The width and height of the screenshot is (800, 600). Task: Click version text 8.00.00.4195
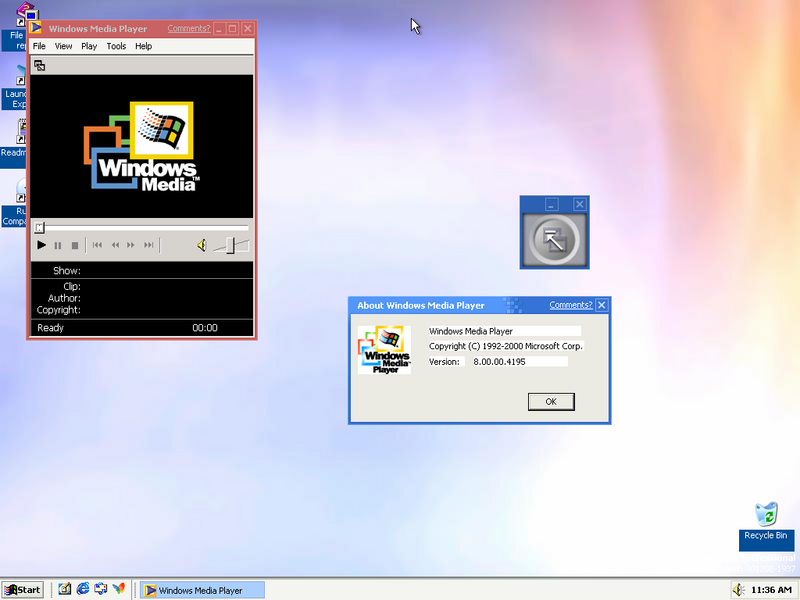[499, 362]
